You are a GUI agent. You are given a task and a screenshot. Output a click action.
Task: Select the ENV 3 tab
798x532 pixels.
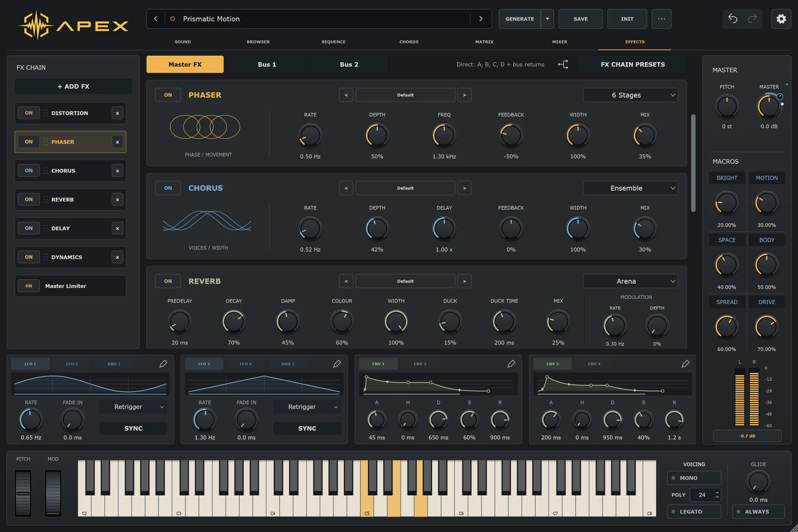coord(420,364)
